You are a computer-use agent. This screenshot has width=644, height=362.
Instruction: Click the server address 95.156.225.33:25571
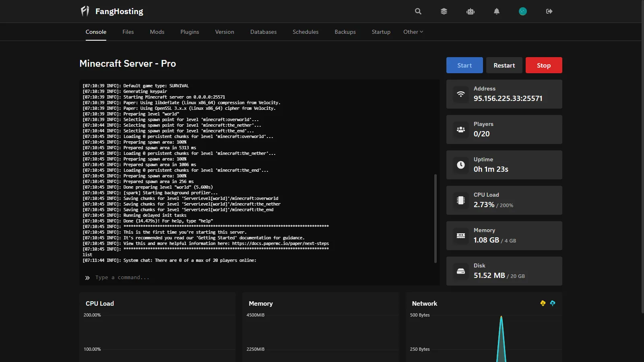pos(508,99)
